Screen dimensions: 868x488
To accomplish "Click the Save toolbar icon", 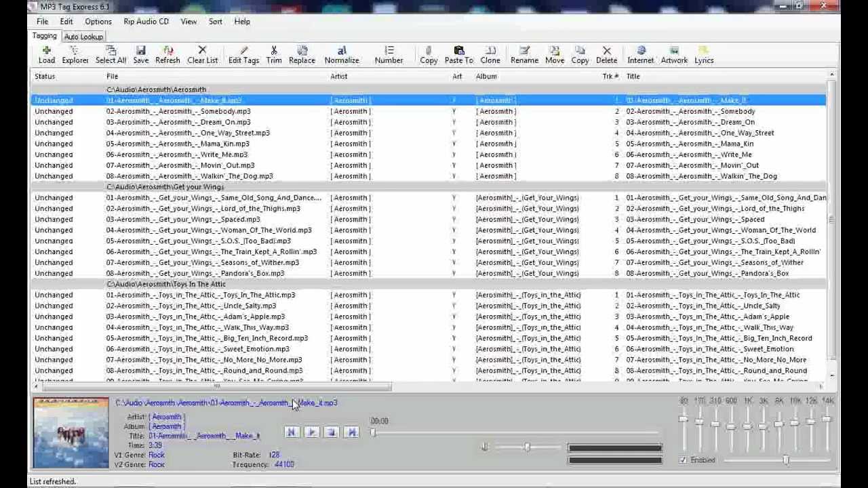I will [x=140, y=54].
